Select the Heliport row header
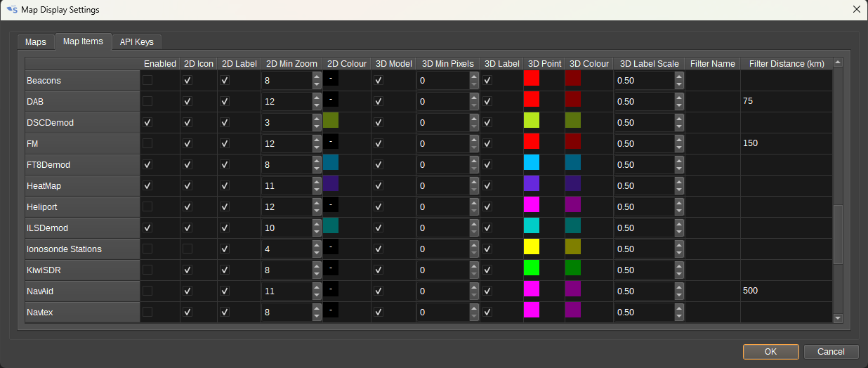This screenshot has width=868, height=368. (x=83, y=207)
